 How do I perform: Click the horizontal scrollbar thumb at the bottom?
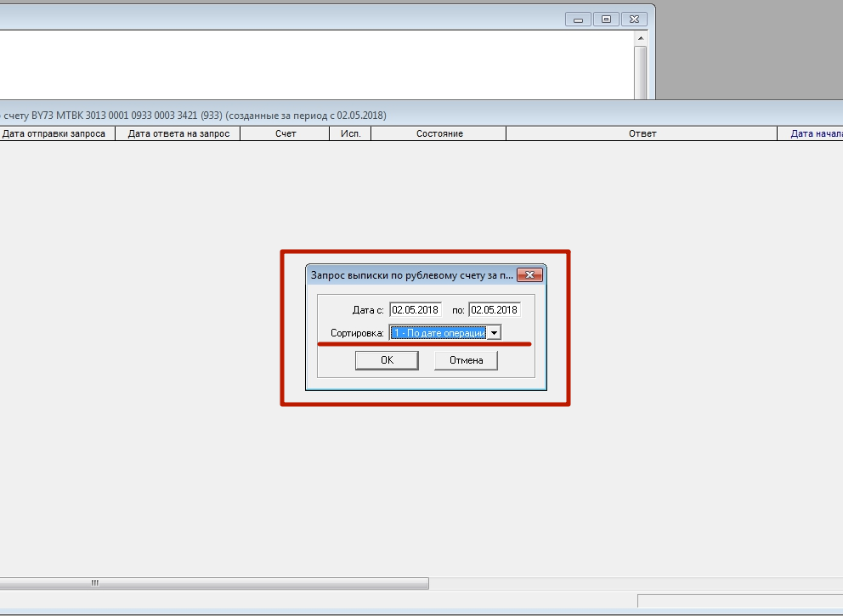click(95, 584)
